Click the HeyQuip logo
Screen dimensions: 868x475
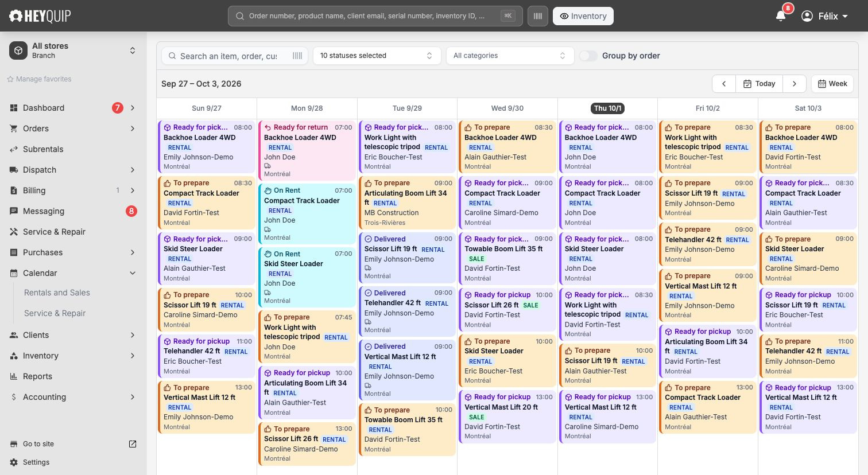(40, 16)
